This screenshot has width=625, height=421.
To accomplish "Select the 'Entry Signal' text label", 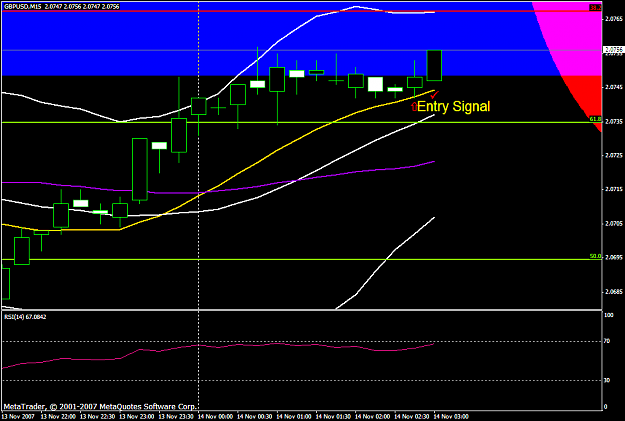I will 454,106.
